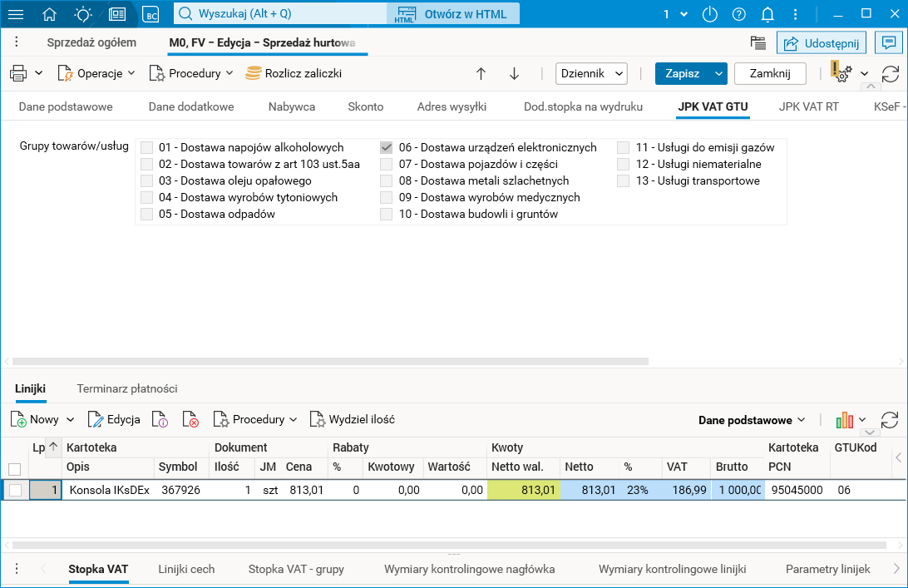Image resolution: width=908 pixels, height=588 pixels.
Task: Open the news reader icon
Action: click(x=117, y=14)
